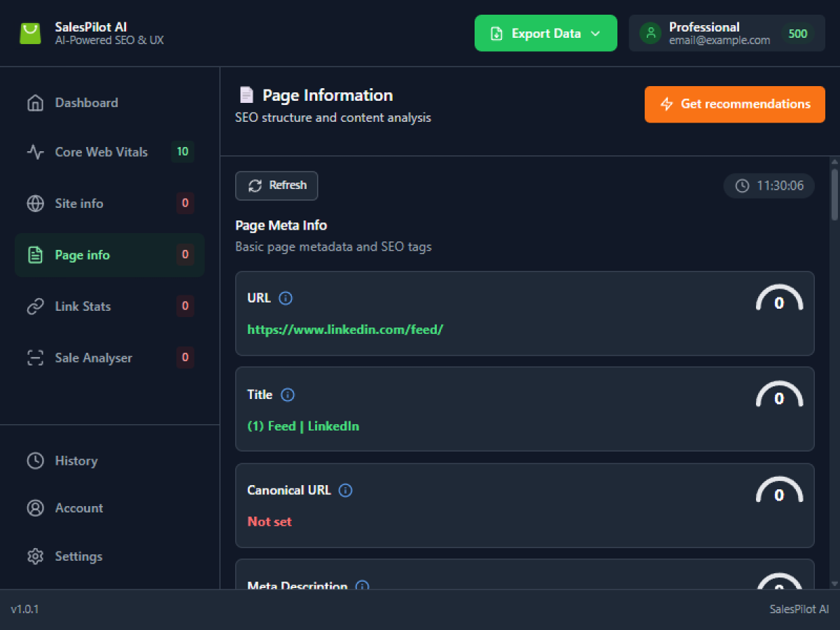The width and height of the screenshot is (840, 630).
Task: Open Account page
Action: point(78,508)
